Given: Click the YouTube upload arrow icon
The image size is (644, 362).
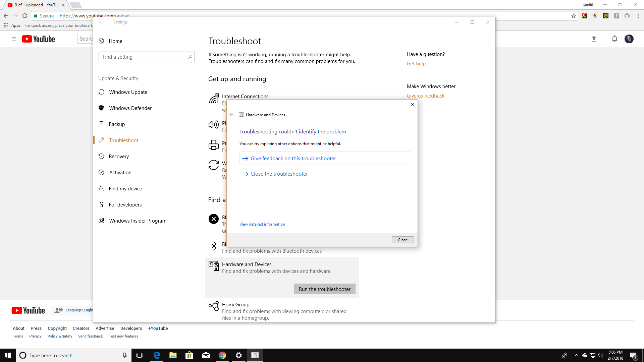Looking at the screenshot, I should coord(594,39).
